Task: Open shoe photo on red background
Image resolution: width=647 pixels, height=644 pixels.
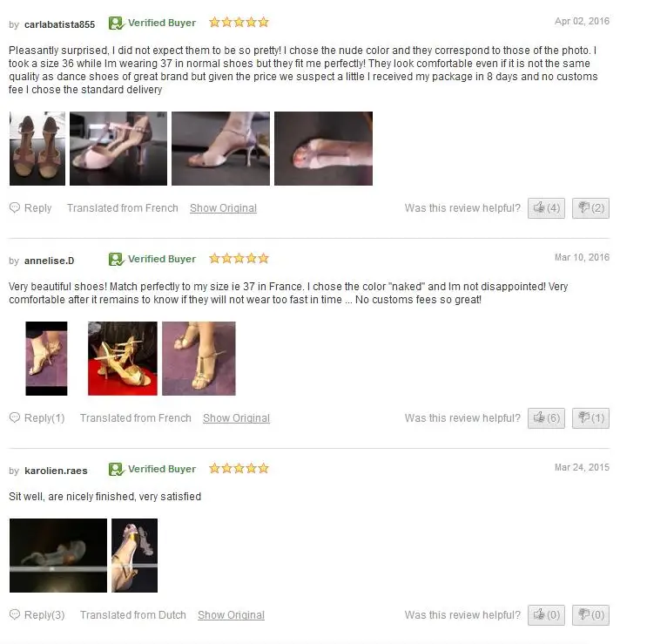Action: point(123,359)
